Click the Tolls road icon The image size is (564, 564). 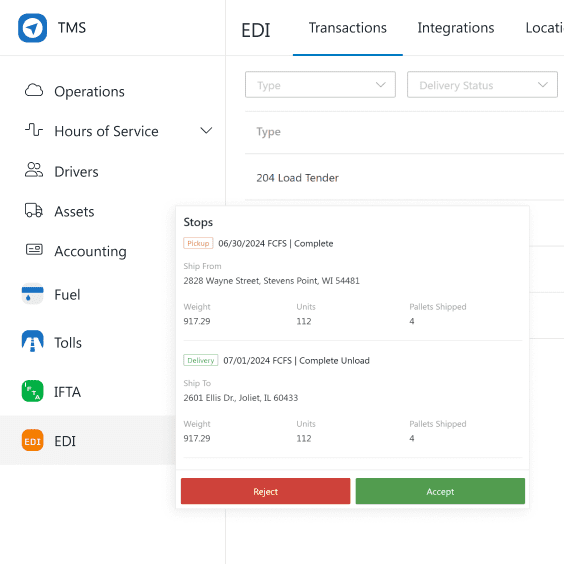32,341
